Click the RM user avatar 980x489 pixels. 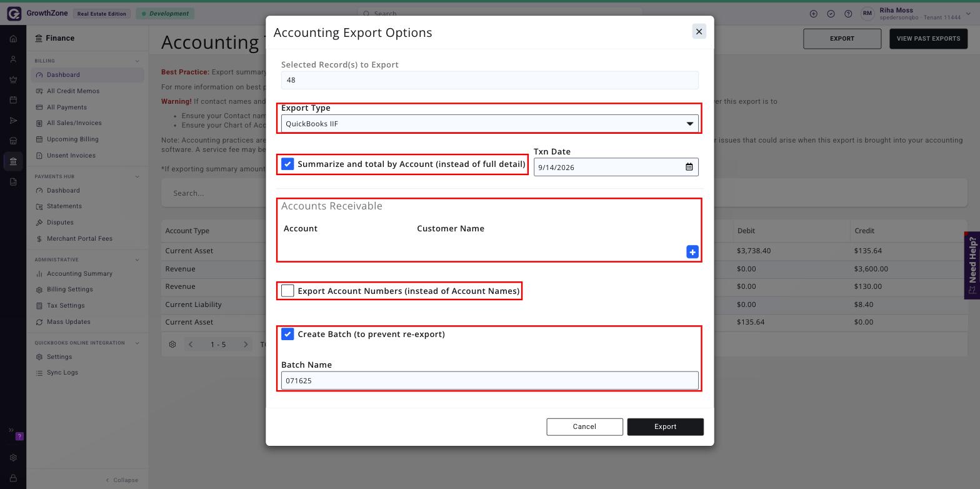point(867,14)
